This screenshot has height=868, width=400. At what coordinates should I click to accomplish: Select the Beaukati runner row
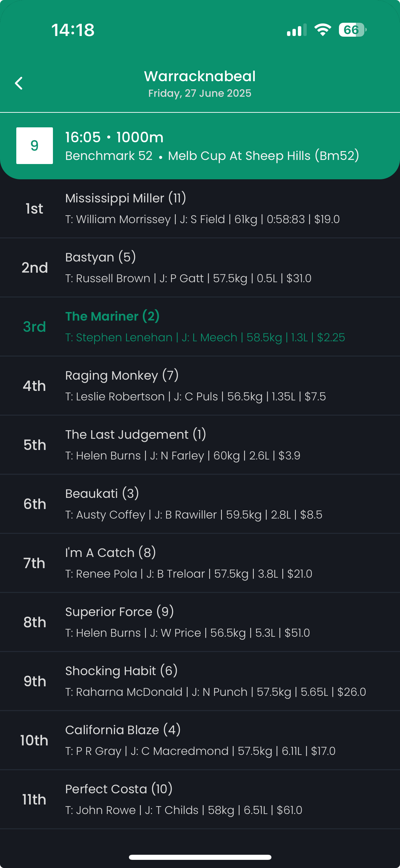(200, 504)
